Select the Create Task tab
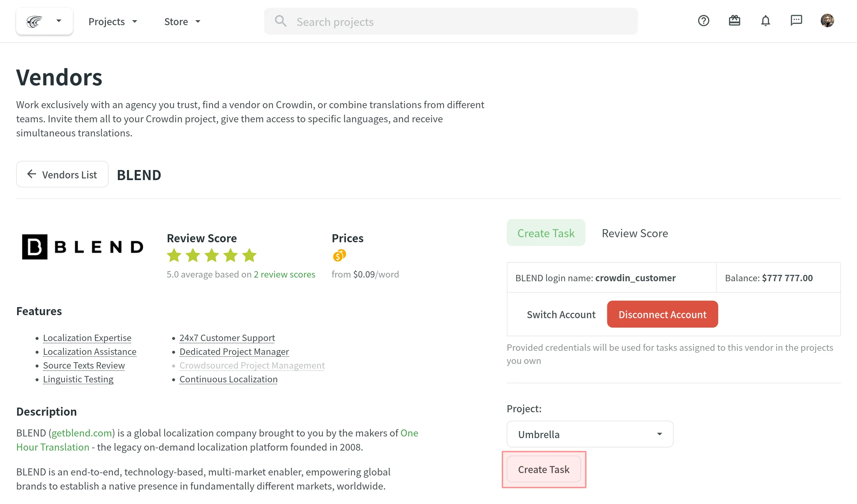 pyautogui.click(x=546, y=233)
